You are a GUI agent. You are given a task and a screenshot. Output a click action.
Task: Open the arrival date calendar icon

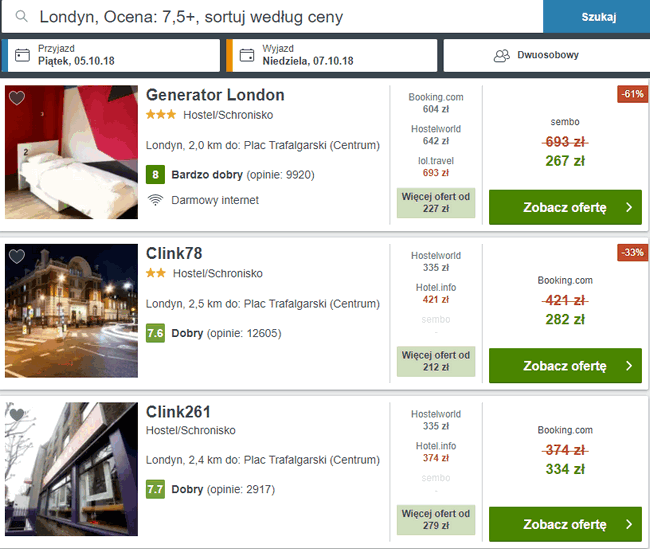(x=22, y=55)
